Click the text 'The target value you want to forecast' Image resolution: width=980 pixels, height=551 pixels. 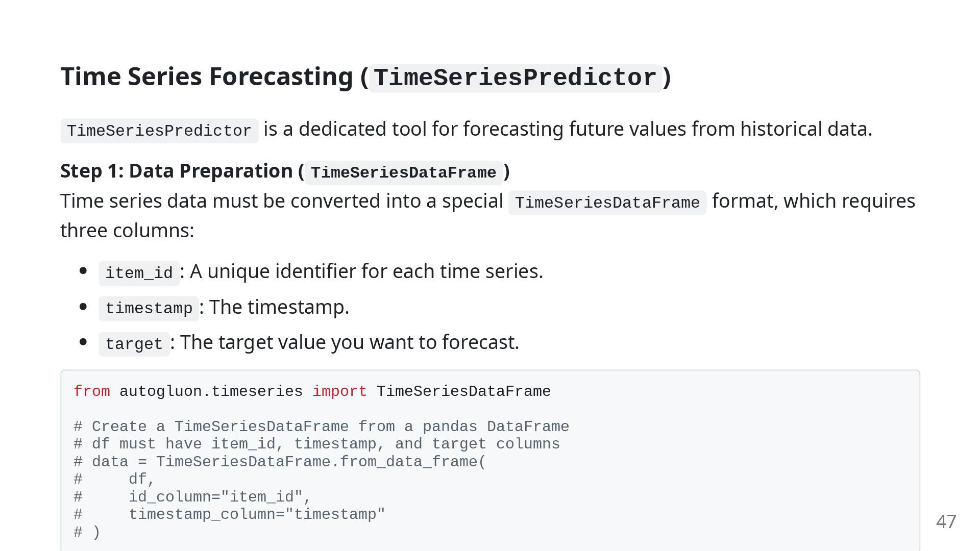coord(348,342)
